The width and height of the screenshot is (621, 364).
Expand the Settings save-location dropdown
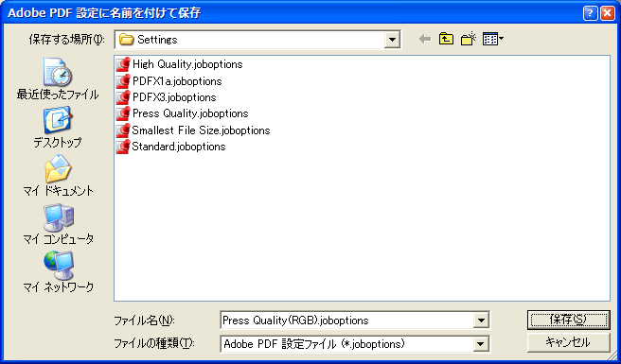pos(392,40)
